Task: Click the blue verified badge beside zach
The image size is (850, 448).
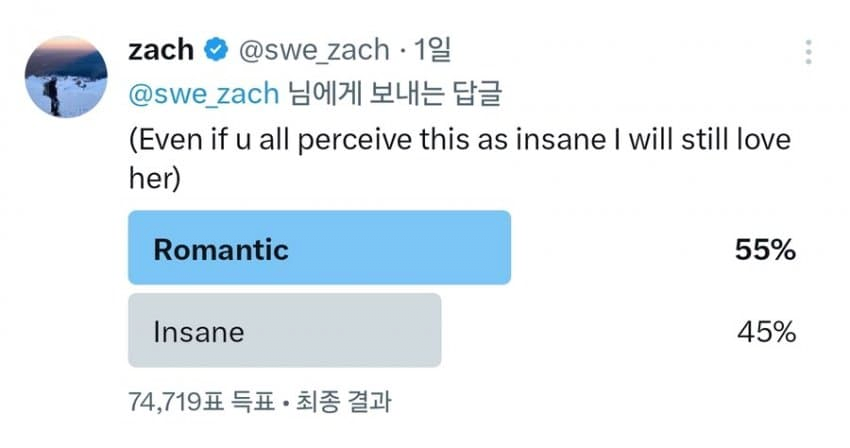Action: (215, 50)
